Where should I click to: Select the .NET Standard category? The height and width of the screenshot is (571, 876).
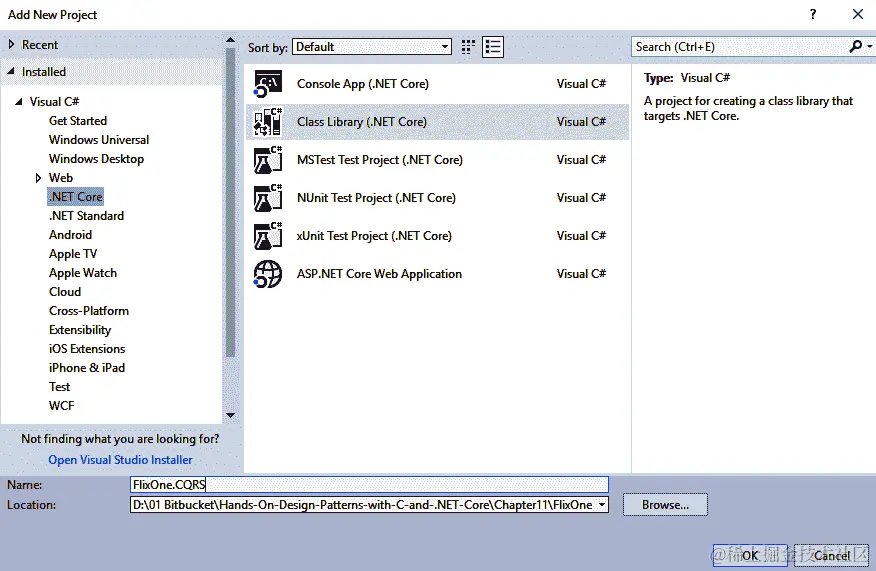86,216
